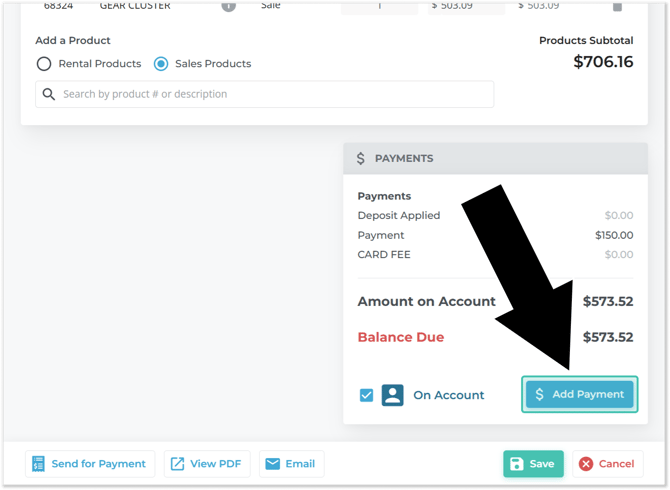Screen dimensions: 670x490
Task: Uncheck the On Account checkbox
Action: point(366,395)
